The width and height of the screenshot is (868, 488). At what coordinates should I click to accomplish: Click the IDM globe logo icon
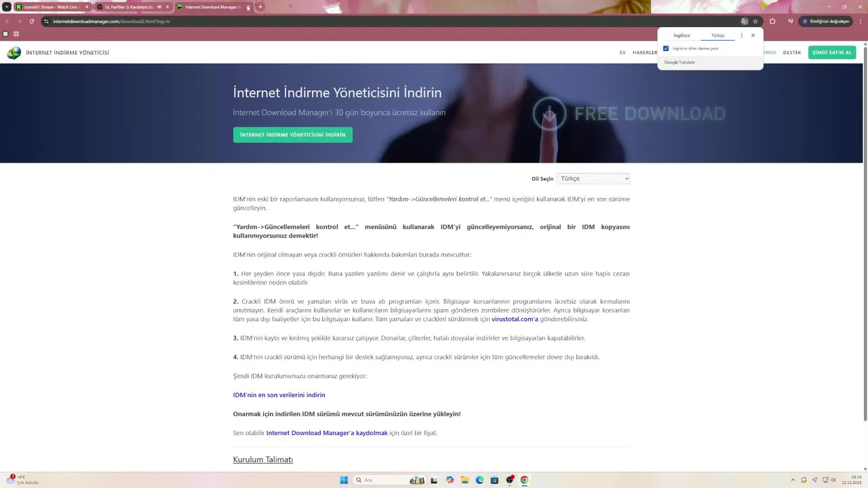pos(14,53)
